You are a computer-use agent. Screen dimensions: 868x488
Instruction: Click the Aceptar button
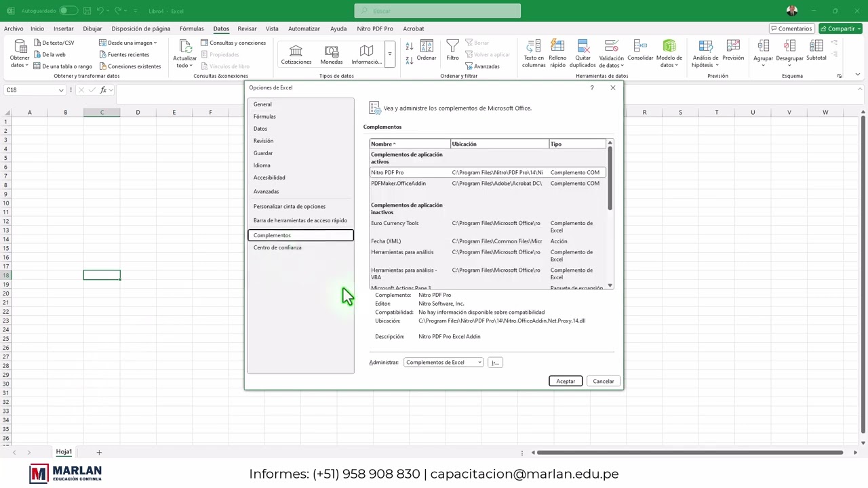pos(566,382)
